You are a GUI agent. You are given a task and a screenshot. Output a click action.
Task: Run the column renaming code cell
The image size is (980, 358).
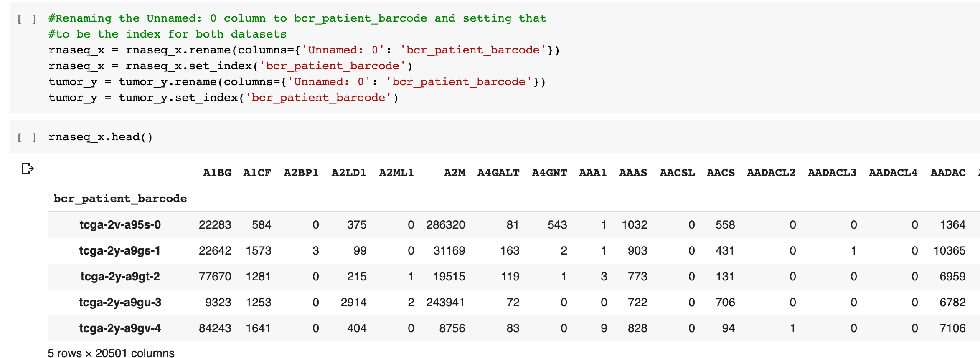[27, 19]
